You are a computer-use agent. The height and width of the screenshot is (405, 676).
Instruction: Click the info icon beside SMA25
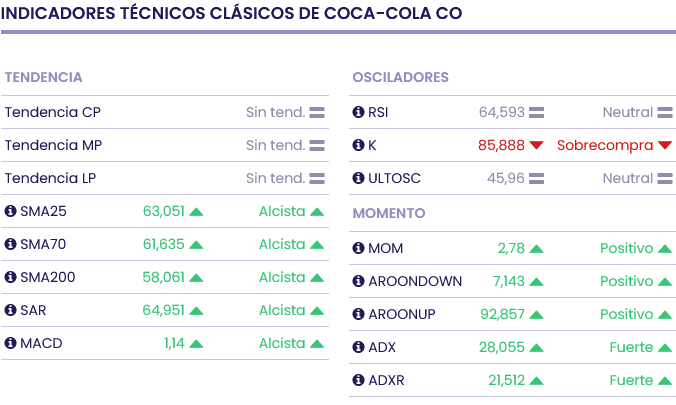(x=11, y=211)
